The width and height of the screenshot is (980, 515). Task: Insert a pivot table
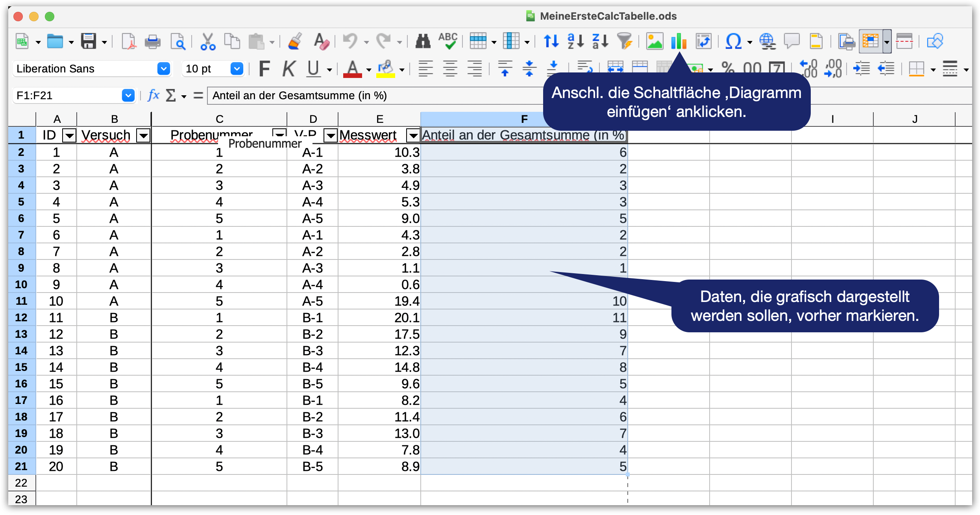(704, 41)
